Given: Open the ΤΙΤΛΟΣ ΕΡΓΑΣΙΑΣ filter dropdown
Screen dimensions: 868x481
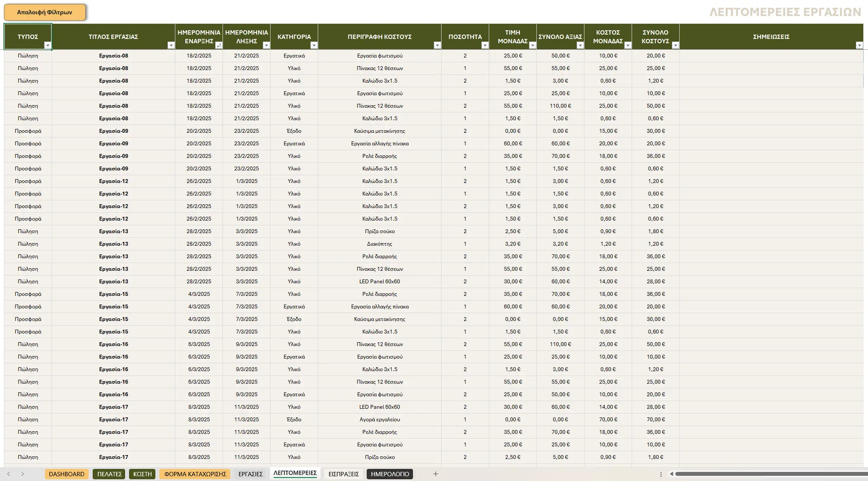Looking at the screenshot, I should click(171, 45).
